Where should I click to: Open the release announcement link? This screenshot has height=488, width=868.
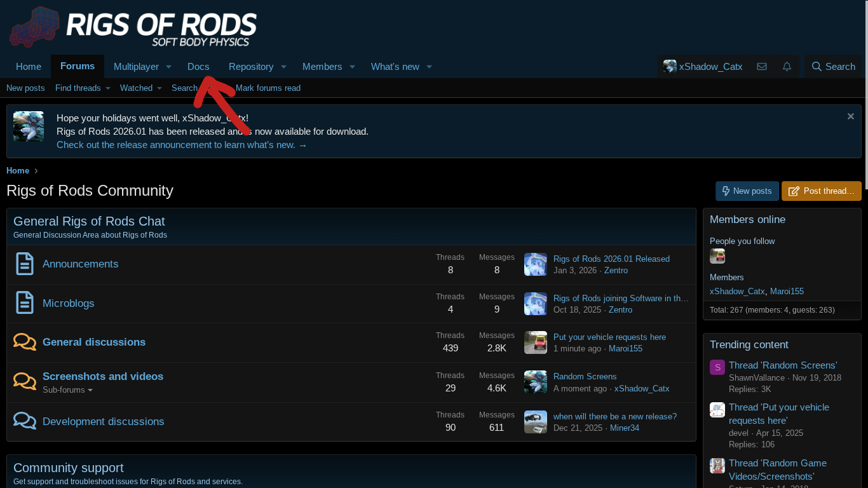point(181,145)
